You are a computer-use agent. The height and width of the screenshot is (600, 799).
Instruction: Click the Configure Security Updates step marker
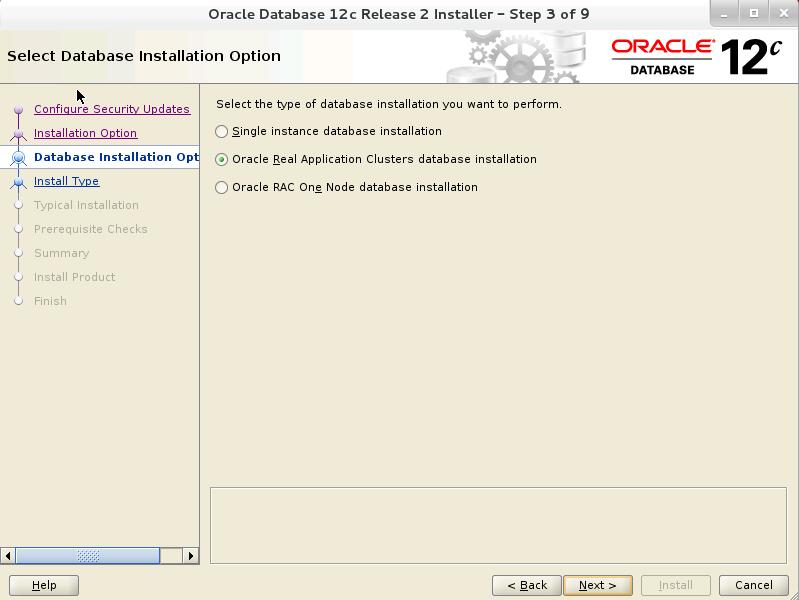coord(18,109)
